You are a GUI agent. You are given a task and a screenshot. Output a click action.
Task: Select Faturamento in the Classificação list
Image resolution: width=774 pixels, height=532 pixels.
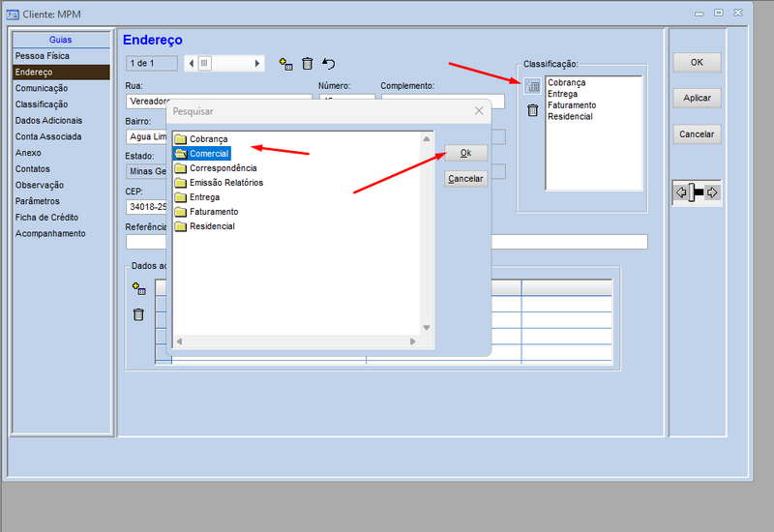(x=572, y=105)
